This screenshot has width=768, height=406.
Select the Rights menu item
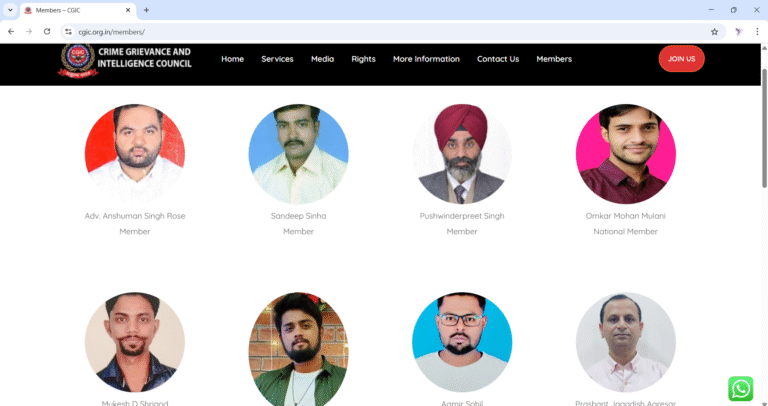(363, 59)
